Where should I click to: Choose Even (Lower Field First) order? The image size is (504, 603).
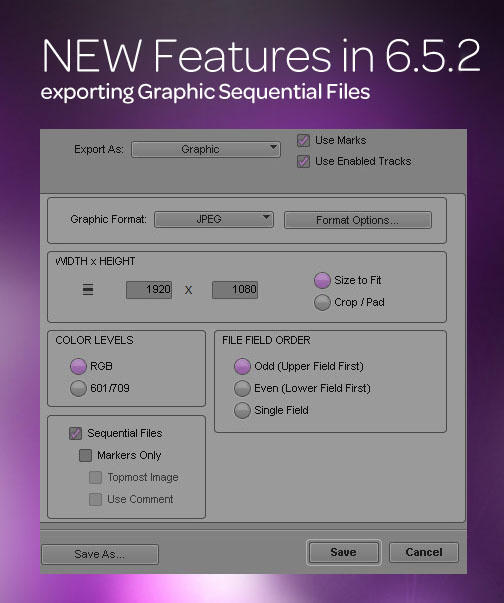point(242,388)
